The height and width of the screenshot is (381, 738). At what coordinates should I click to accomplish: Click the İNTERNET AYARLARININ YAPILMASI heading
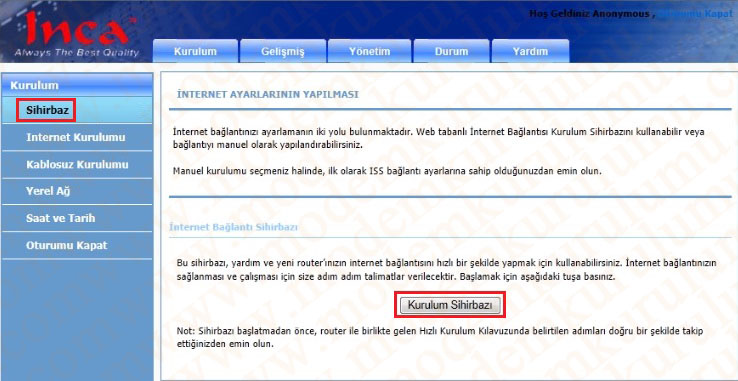[x=267, y=95]
